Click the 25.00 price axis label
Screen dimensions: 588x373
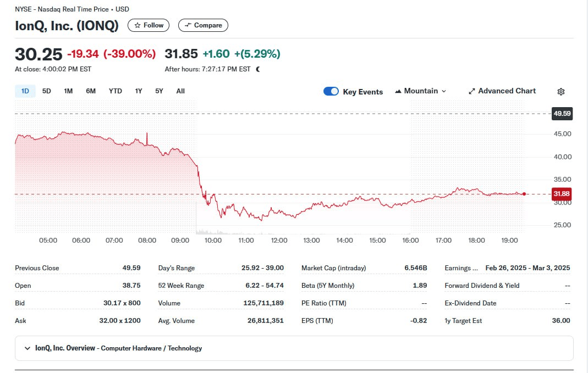coord(563,225)
